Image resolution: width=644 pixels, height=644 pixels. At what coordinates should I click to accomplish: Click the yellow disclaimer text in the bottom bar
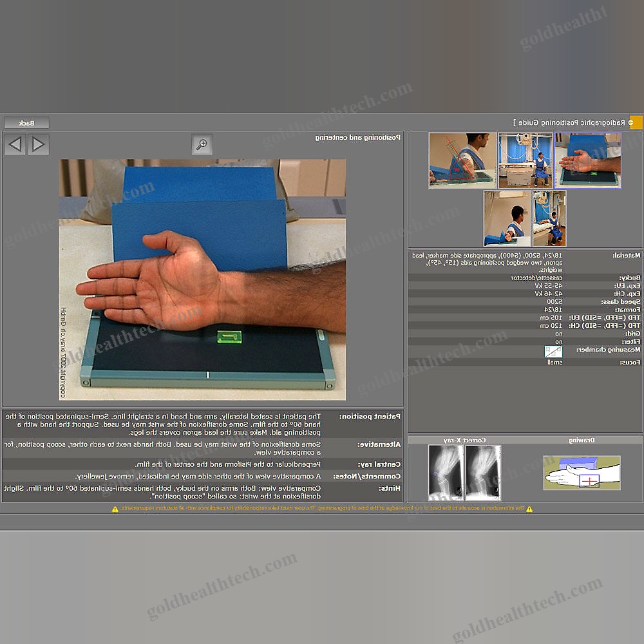click(323, 509)
